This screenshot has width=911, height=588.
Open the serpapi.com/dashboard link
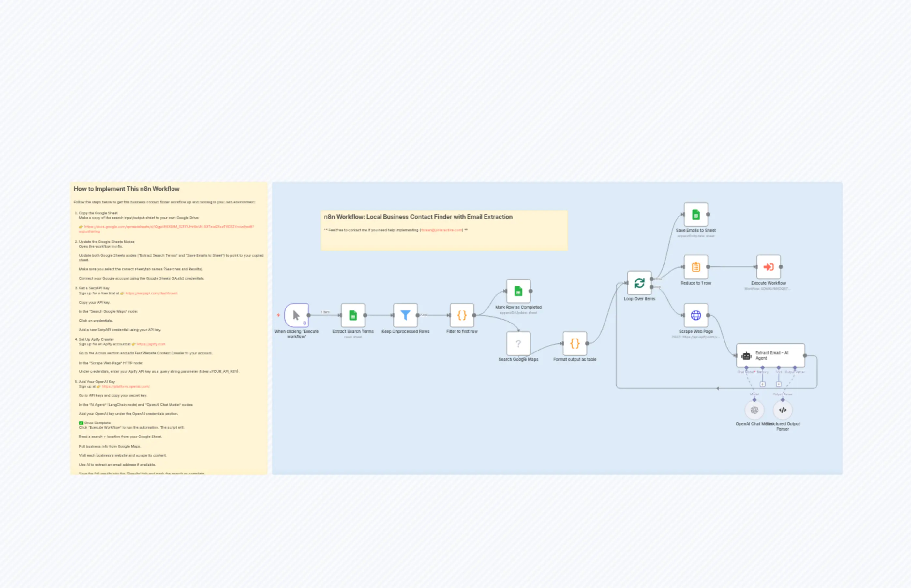click(x=151, y=293)
